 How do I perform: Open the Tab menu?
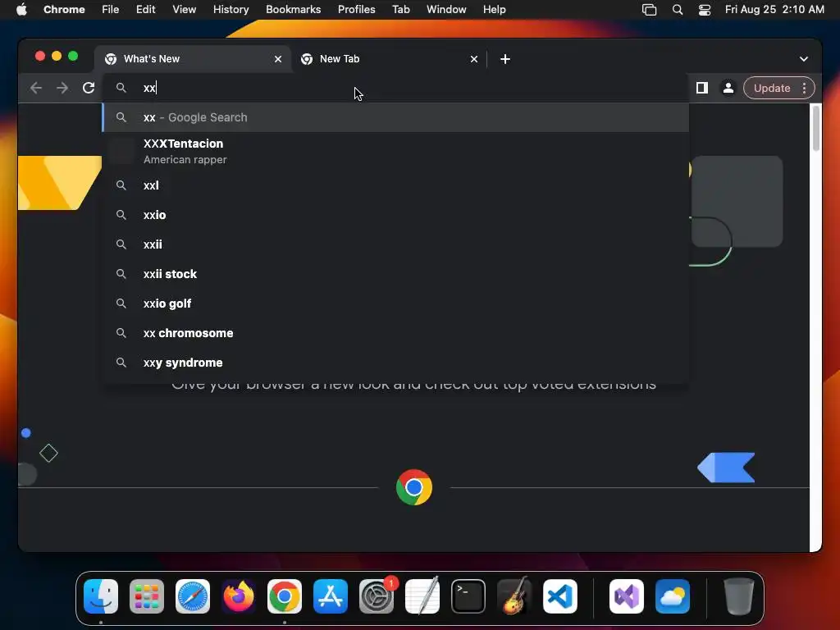click(400, 10)
